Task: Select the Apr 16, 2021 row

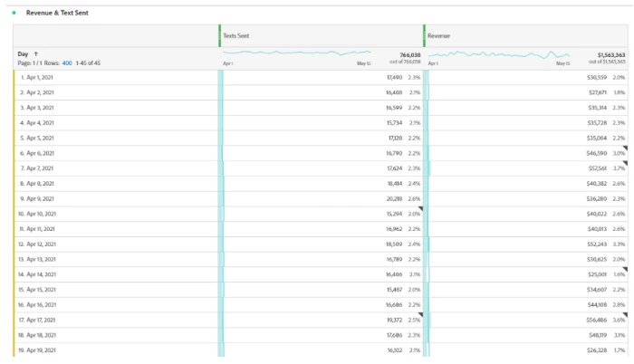Action: (x=321, y=305)
